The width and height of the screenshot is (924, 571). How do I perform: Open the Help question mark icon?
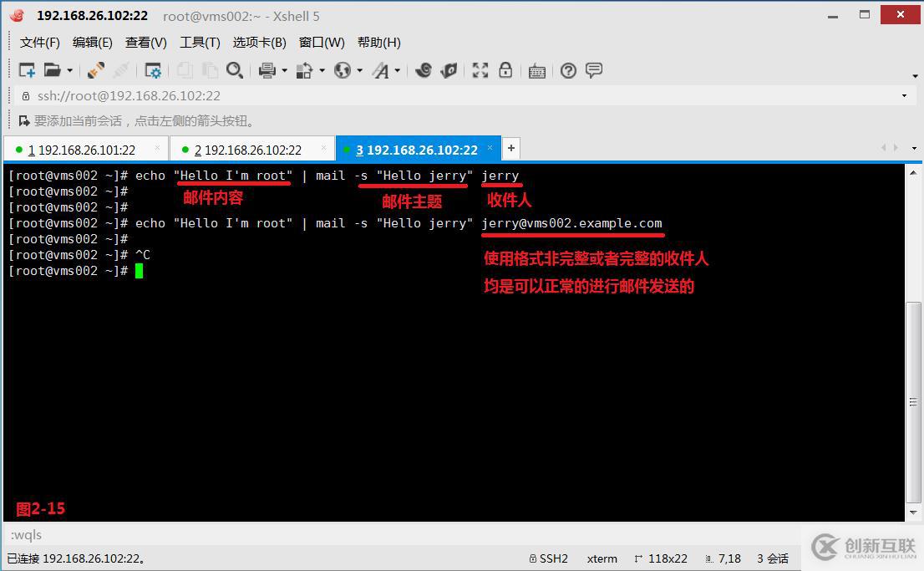point(569,71)
